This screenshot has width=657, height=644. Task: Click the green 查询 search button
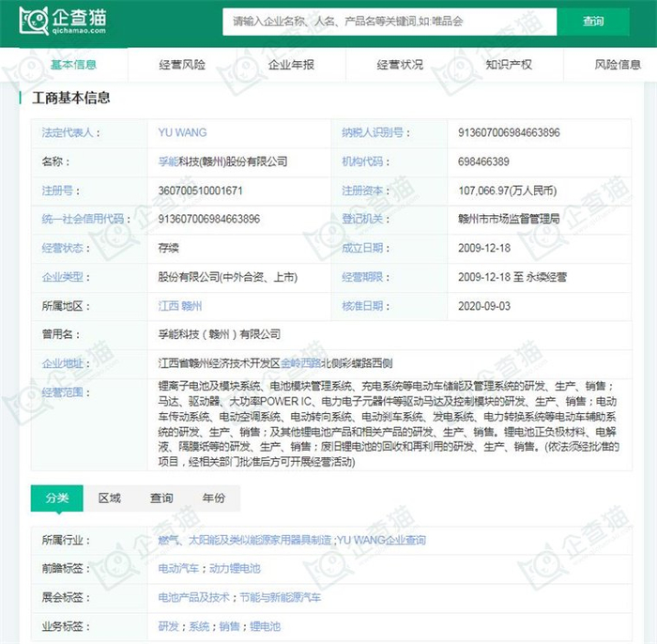coord(593,22)
